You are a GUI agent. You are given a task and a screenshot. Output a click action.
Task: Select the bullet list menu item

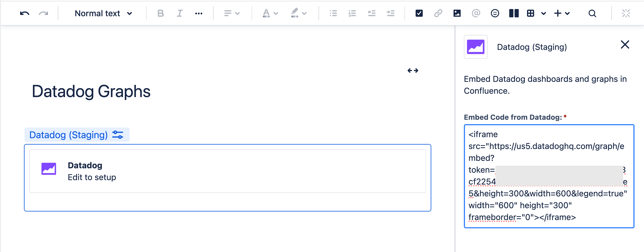click(x=334, y=14)
